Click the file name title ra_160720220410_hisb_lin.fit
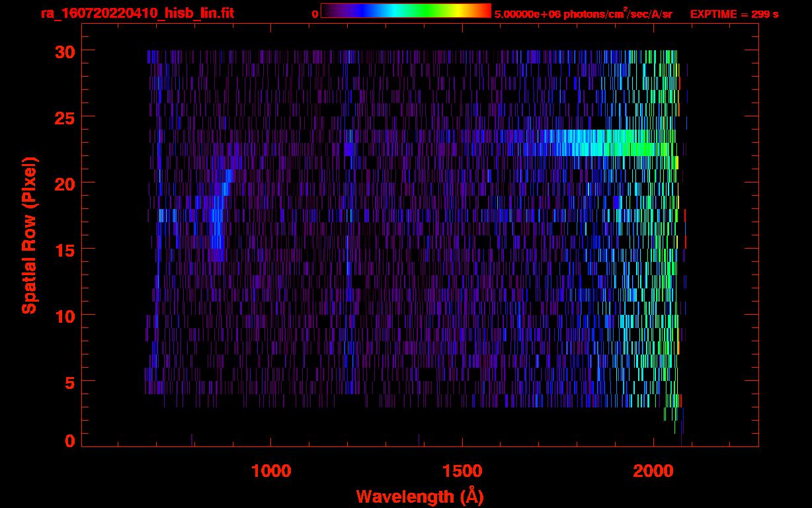This screenshot has height=508, width=812. point(137,13)
